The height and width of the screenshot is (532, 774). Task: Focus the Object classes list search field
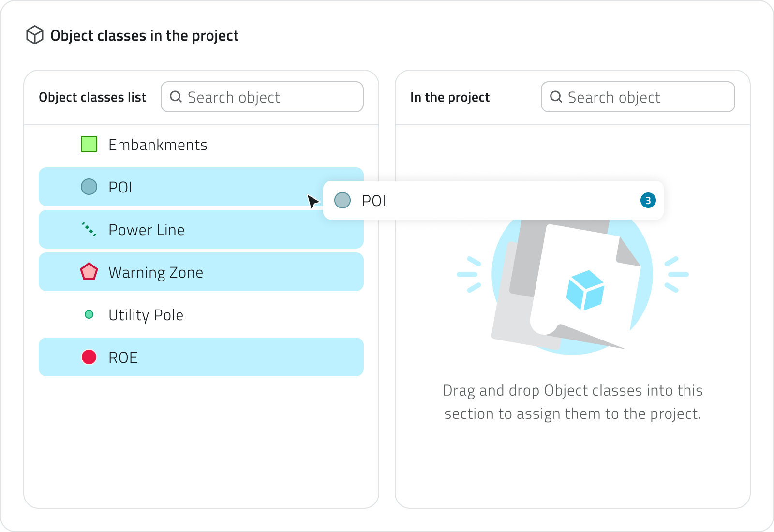click(271, 97)
